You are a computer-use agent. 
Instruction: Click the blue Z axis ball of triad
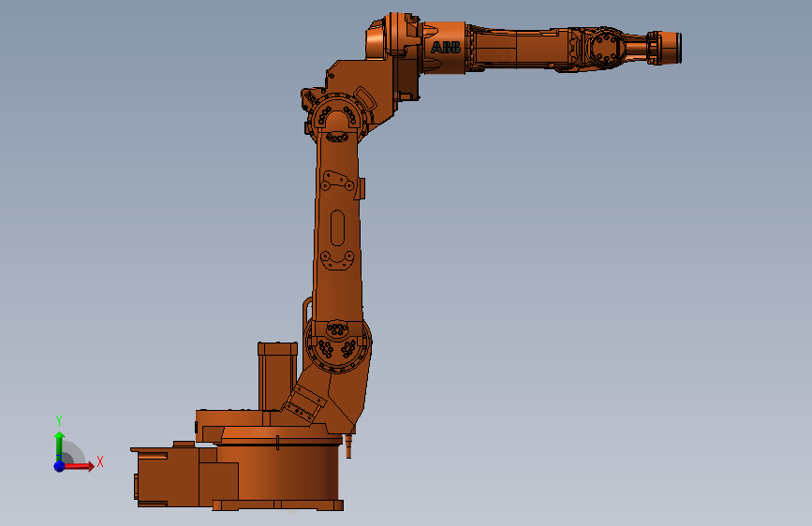click(59, 466)
